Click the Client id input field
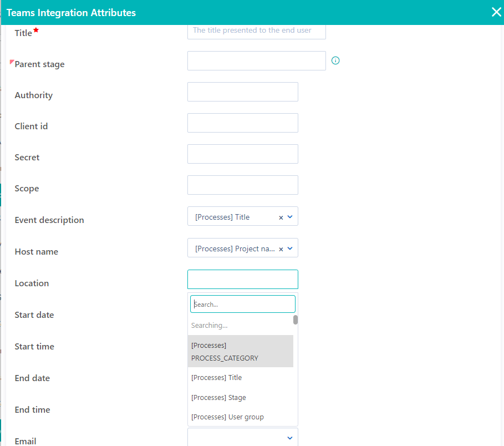The image size is (504, 446). [x=242, y=123]
